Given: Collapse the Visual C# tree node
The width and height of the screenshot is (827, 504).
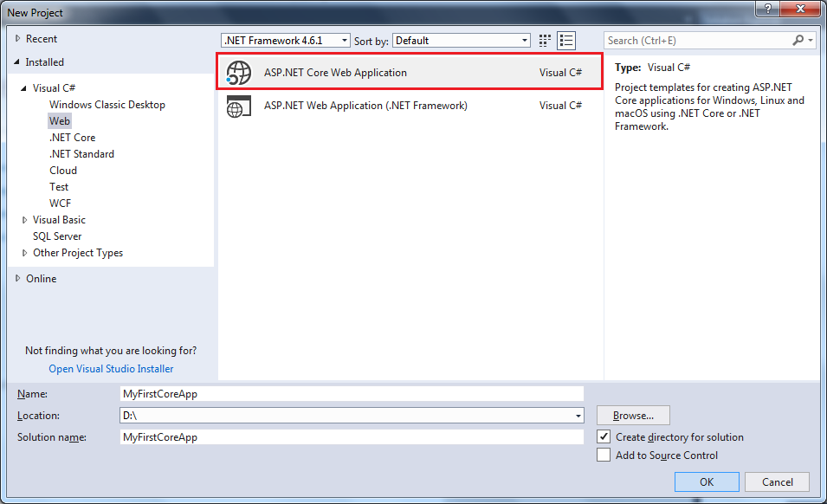Looking at the screenshot, I should coord(23,88).
